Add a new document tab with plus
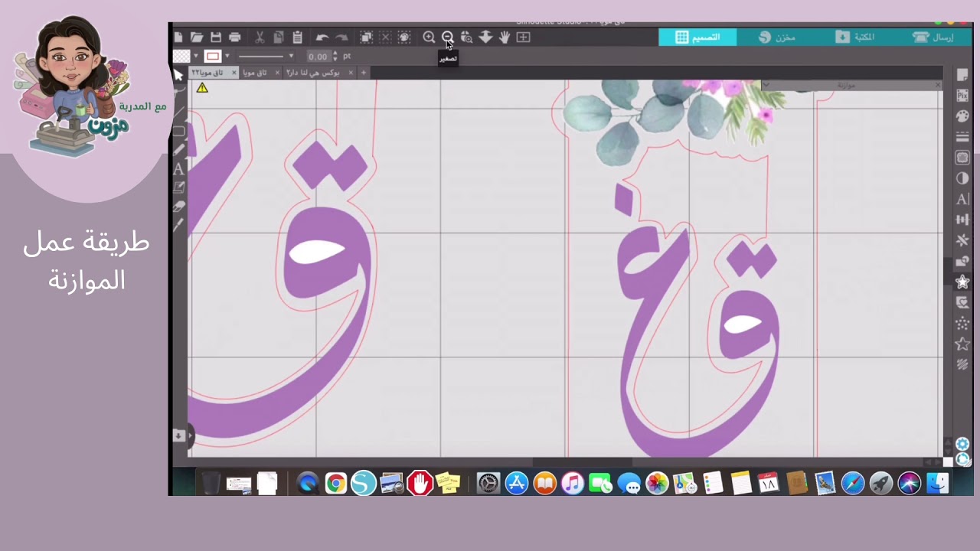 364,73
